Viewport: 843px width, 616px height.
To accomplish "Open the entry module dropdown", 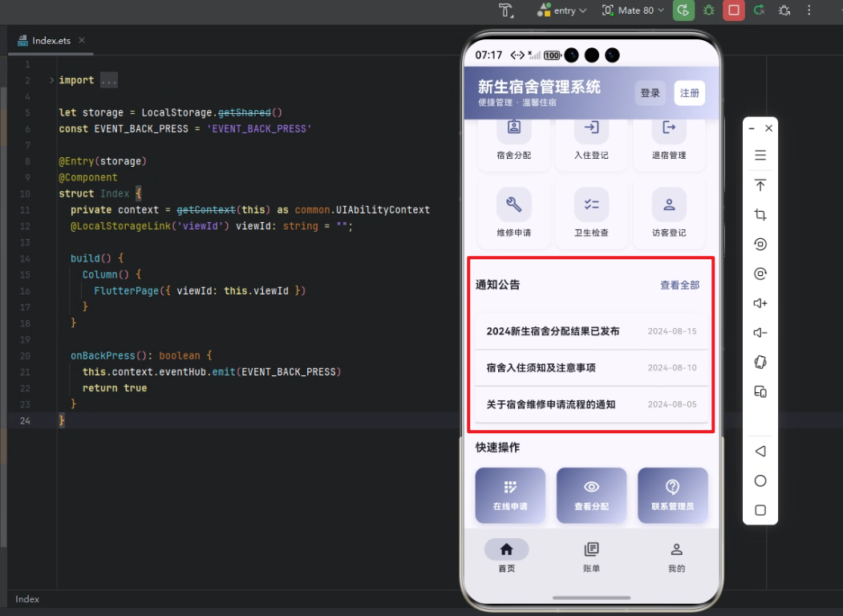I will [561, 10].
